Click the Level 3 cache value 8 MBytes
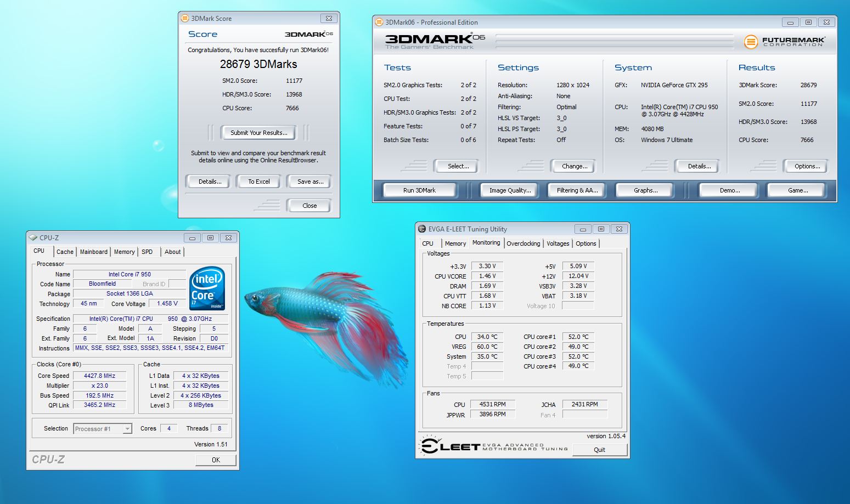Screen dimensions: 850x504 [x=201, y=405]
